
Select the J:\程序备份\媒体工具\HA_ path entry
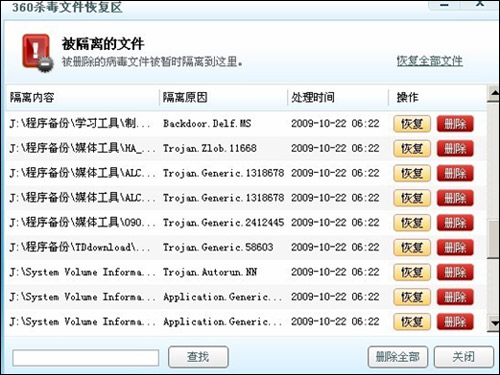point(82,148)
